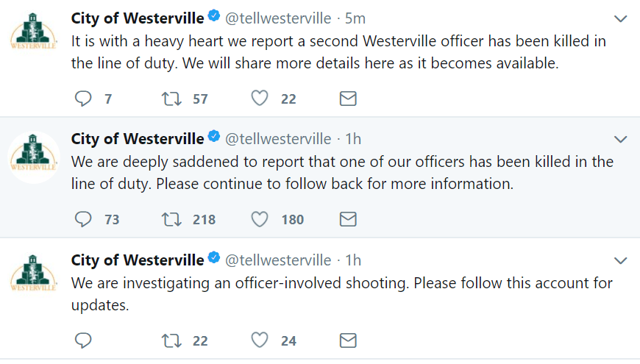The height and width of the screenshot is (364, 640).
Task: Message the officer-involved shooting tweet
Action: [348, 340]
